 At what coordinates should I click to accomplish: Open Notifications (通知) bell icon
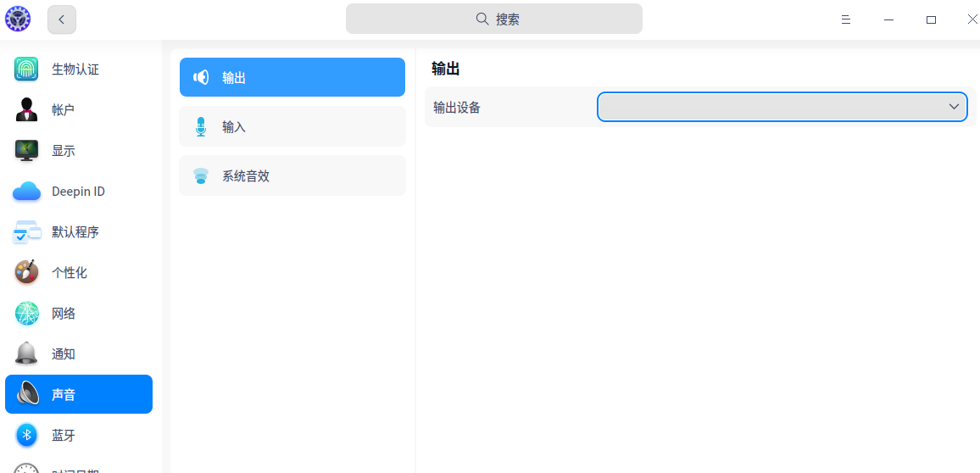click(26, 353)
